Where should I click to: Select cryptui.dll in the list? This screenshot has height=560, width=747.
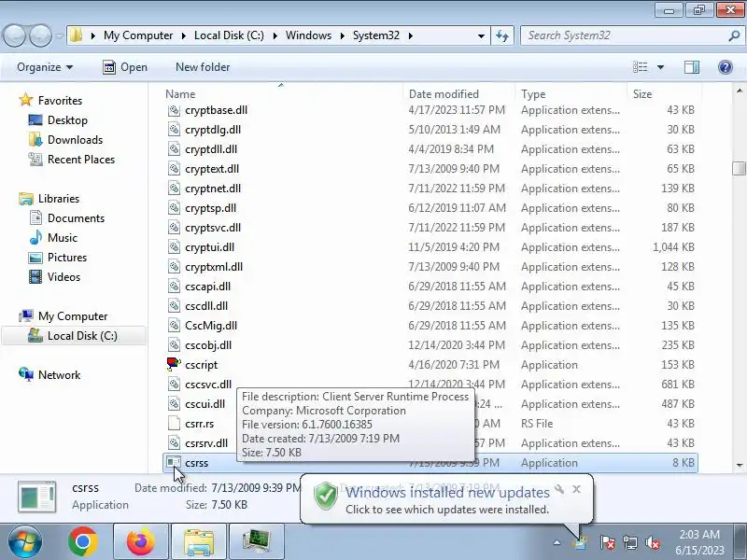(209, 247)
